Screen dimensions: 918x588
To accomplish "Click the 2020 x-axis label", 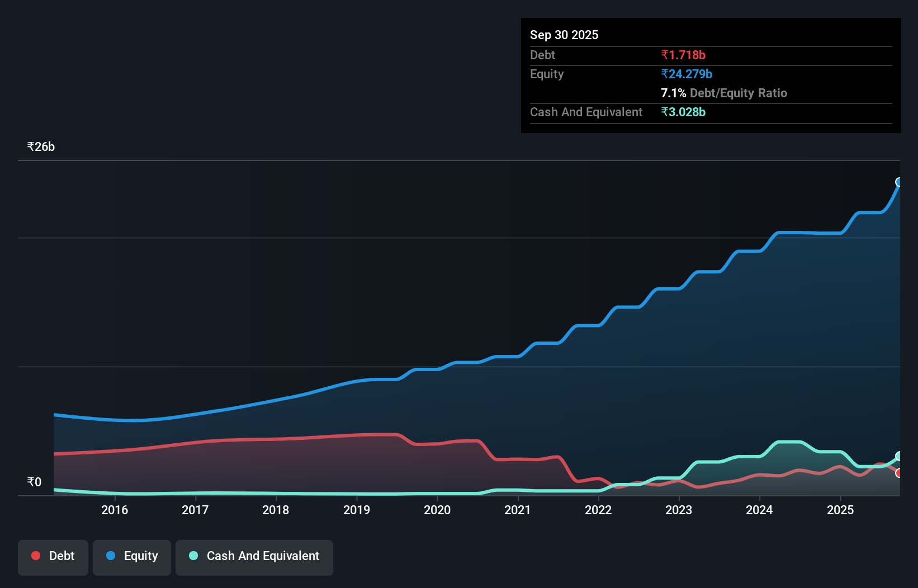I will pos(437,510).
